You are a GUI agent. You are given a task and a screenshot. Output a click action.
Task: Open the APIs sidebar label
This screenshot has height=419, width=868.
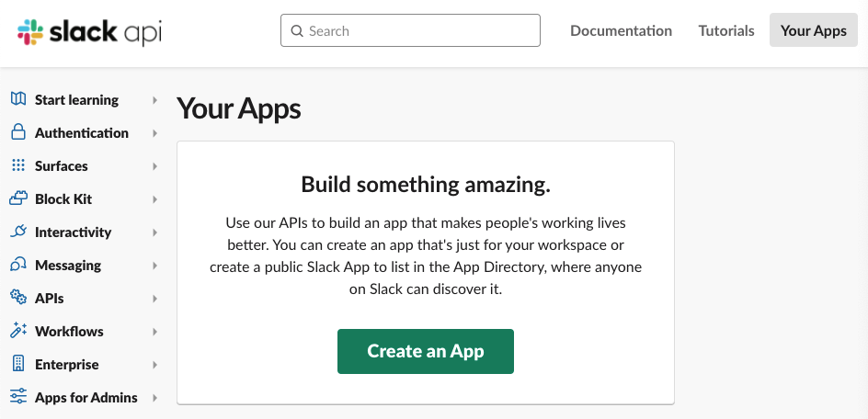pos(50,299)
